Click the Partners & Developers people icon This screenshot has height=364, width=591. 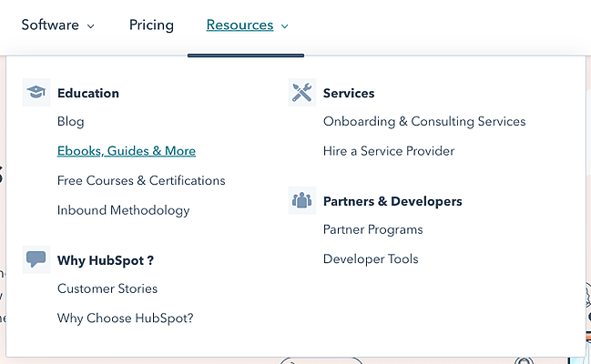click(302, 200)
